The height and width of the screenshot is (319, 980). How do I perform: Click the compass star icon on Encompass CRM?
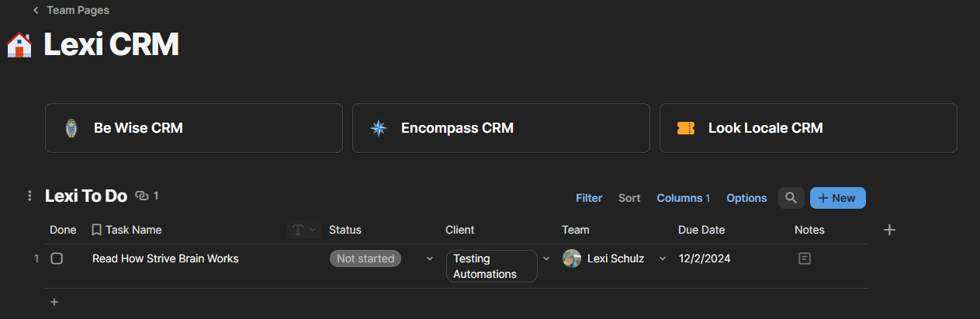coord(378,128)
